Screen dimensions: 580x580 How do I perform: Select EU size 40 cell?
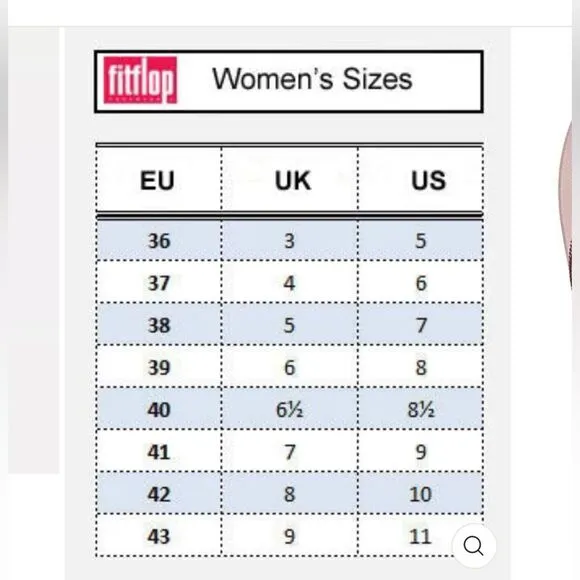coord(159,409)
